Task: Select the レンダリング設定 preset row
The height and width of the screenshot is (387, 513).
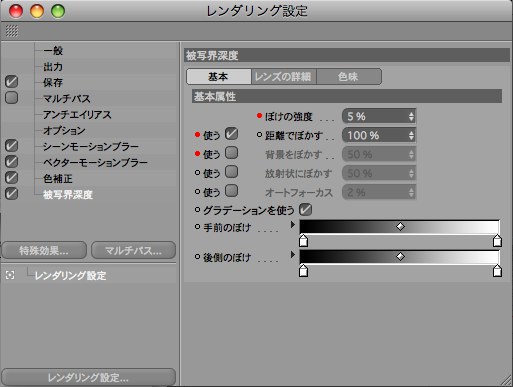Action: 70,276
